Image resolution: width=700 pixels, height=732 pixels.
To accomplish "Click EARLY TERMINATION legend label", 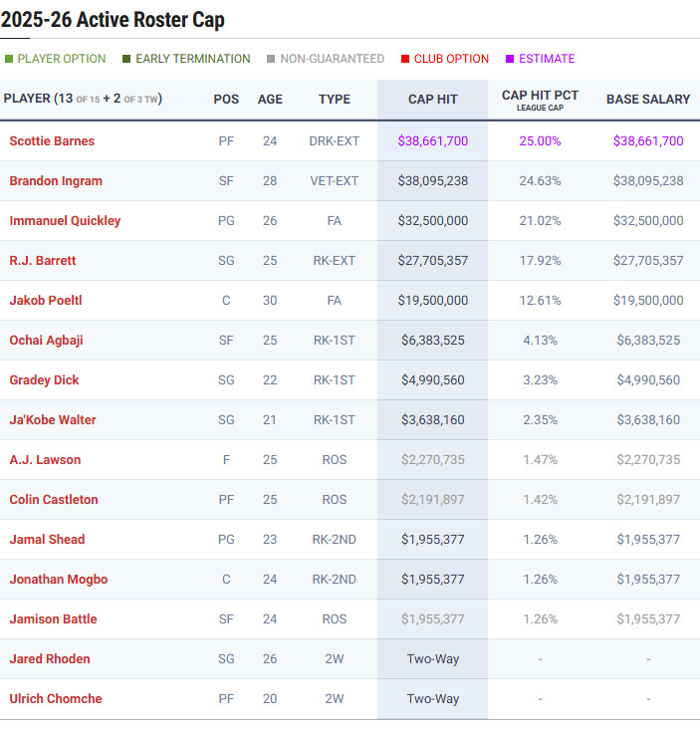I will (193, 59).
